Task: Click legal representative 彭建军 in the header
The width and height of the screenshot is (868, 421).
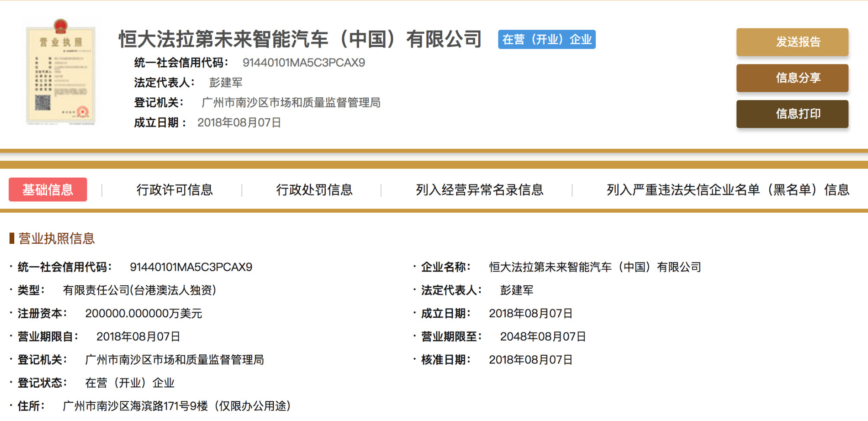Action: coord(226,83)
